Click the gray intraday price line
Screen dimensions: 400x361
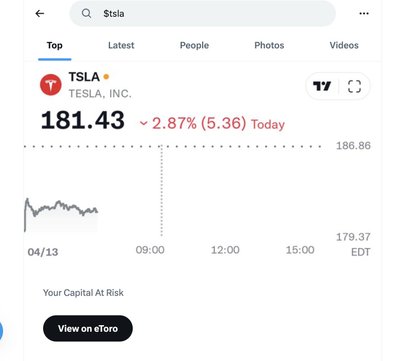61,208
